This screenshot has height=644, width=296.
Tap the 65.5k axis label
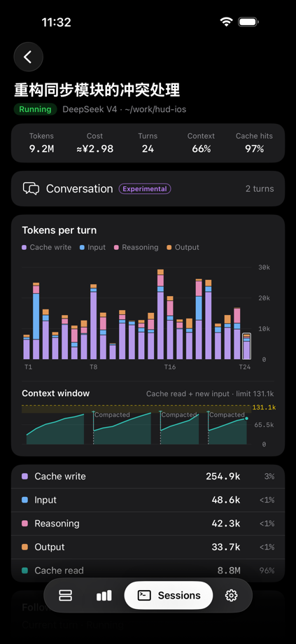tap(264, 425)
